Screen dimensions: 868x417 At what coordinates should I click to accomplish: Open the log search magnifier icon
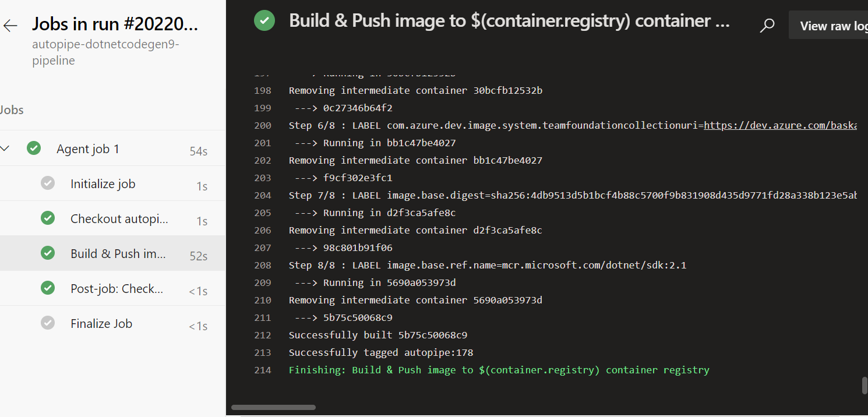tap(768, 26)
